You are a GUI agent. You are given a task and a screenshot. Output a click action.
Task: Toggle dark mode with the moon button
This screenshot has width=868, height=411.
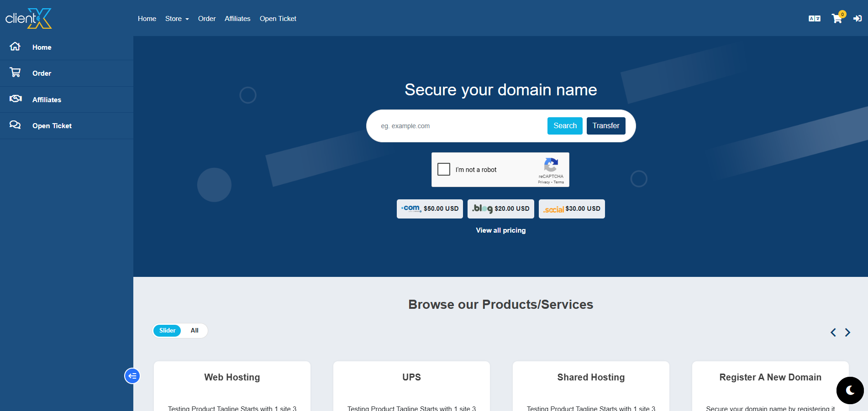point(850,390)
